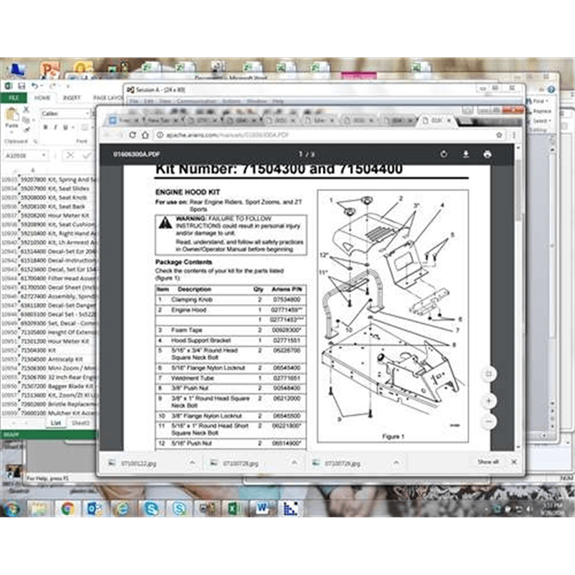Bookmark this page with the star icon

pos(499,135)
